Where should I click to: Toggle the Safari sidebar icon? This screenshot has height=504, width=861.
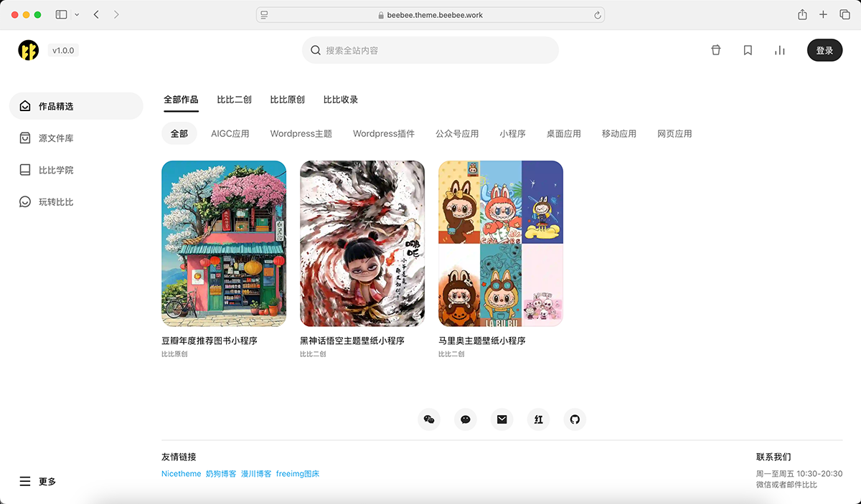(x=62, y=14)
